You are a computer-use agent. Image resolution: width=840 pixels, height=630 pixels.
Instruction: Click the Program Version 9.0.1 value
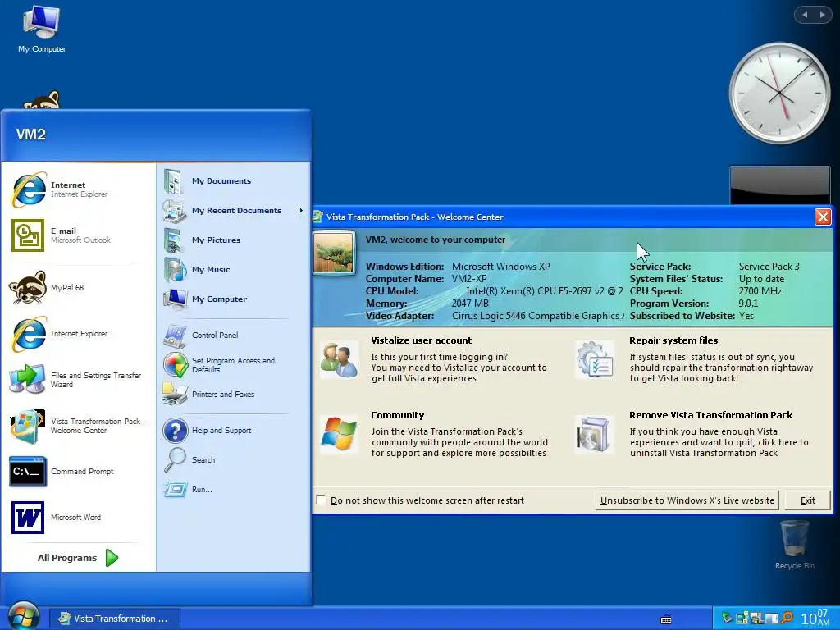click(748, 304)
